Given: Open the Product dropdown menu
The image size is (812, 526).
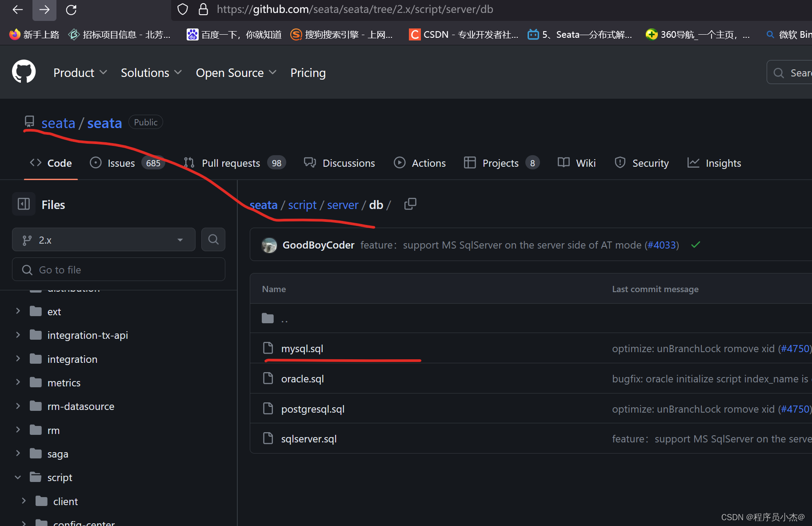Looking at the screenshot, I should [x=80, y=72].
